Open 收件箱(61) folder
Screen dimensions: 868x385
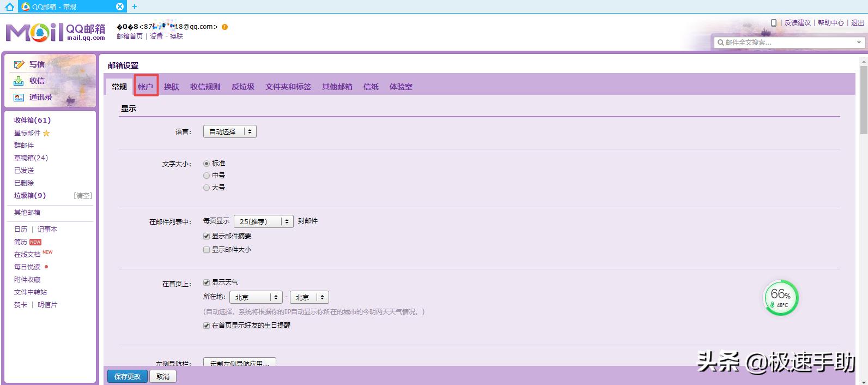point(33,121)
